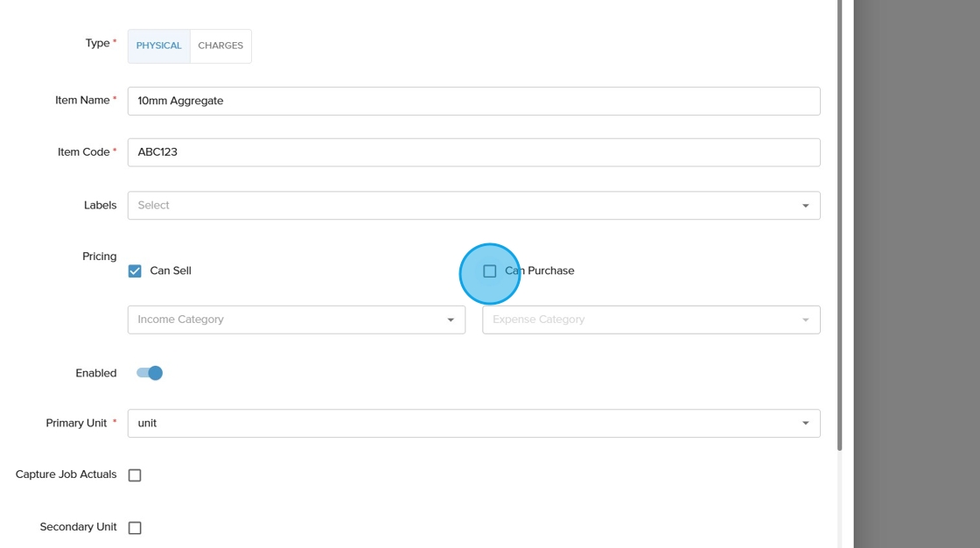
Task: Turn off the Enabled toggle switch
Action: pos(150,373)
